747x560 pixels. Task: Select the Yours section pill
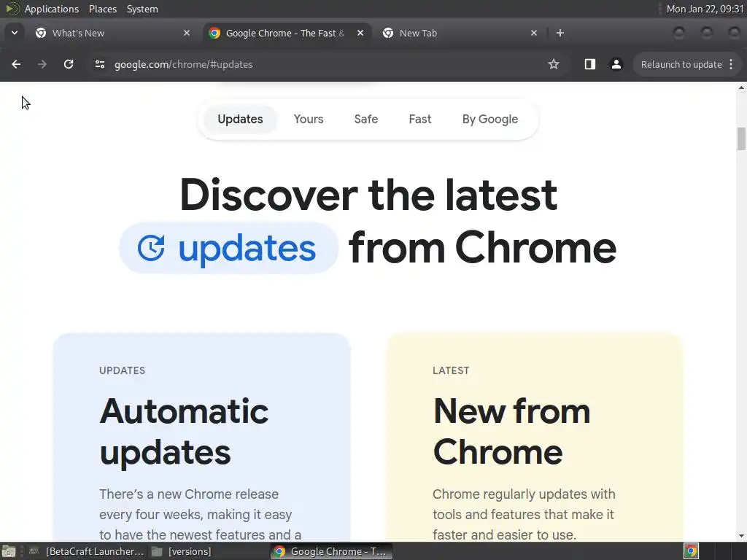point(309,119)
